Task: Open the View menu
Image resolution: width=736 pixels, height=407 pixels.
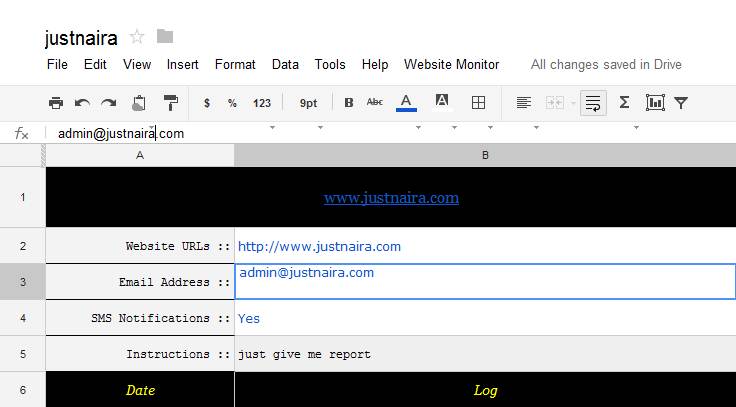Action: coord(137,64)
